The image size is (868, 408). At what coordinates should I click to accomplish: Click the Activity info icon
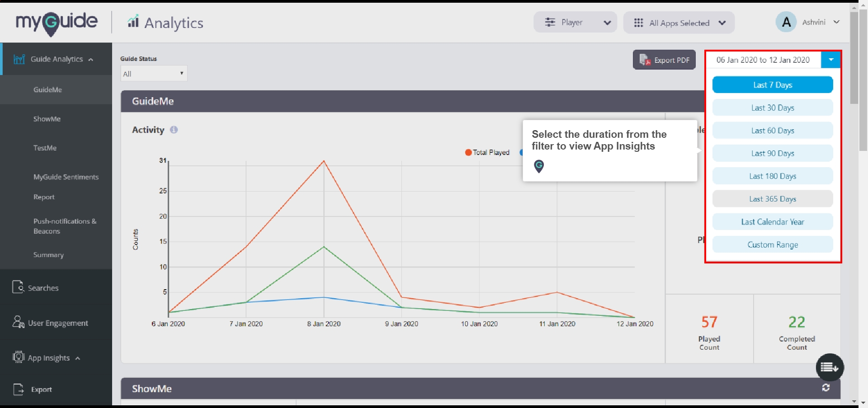pos(174,130)
